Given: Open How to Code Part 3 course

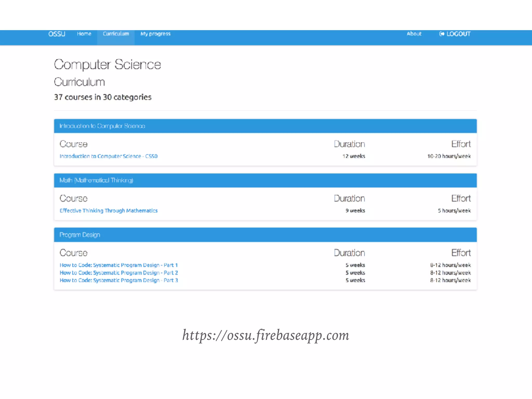Looking at the screenshot, I should (119, 280).
